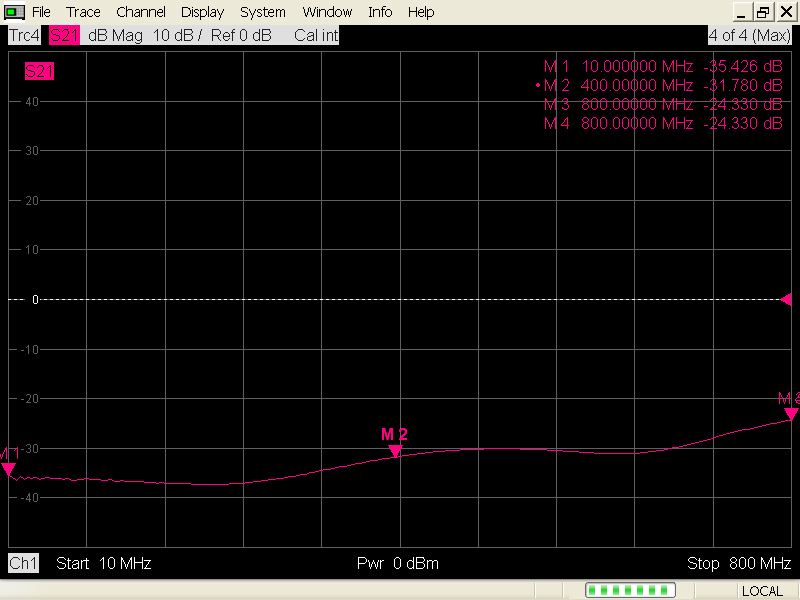Viewport: 800px width, 600px height.
Task: Open the Display menu
Action: (x=203, y=12)
